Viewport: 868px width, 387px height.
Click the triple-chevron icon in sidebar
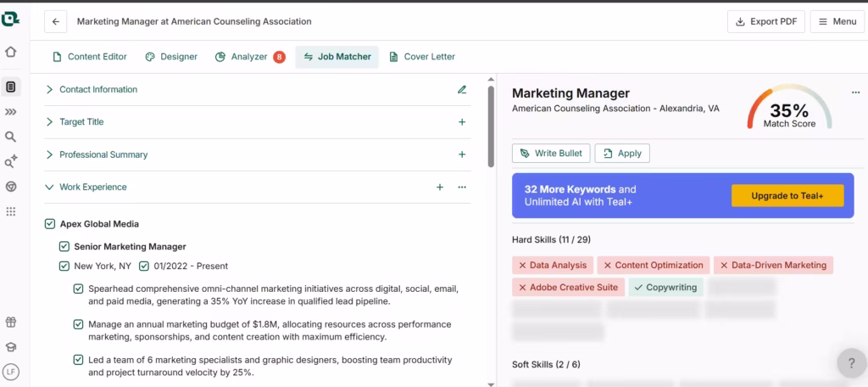[10, 112]
